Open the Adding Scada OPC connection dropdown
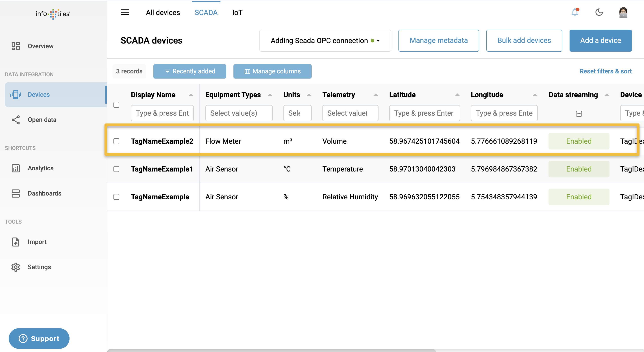The image size is (644, 352). pyautogui.click(x=325, y=41)
